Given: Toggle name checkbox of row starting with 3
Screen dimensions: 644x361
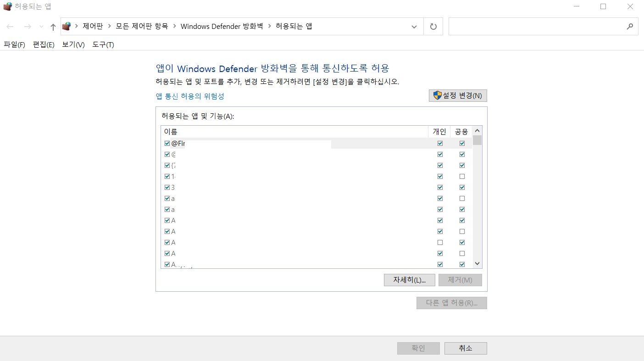Looking at the screenshot, I should pos(167,187).
